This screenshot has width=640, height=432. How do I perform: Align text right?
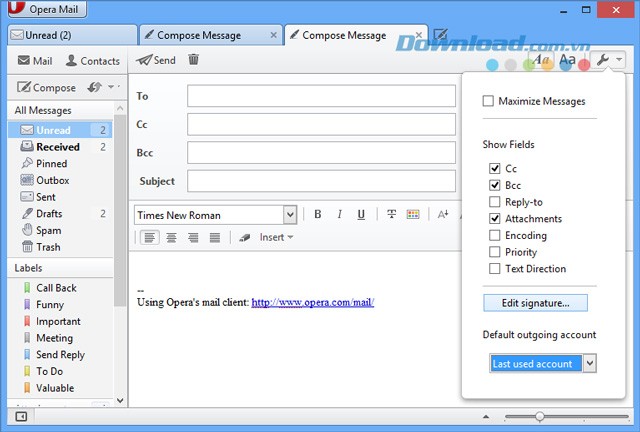coord(193,237)
